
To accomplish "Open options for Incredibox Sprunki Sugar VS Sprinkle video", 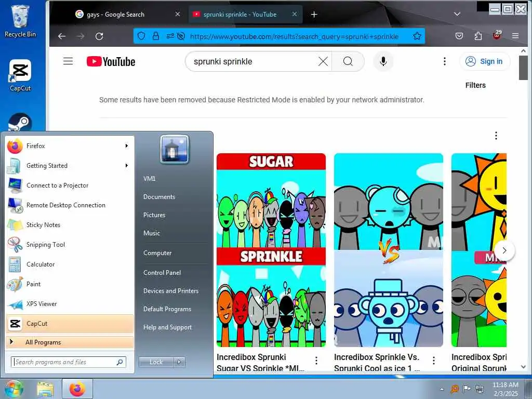I will [316, 361].
